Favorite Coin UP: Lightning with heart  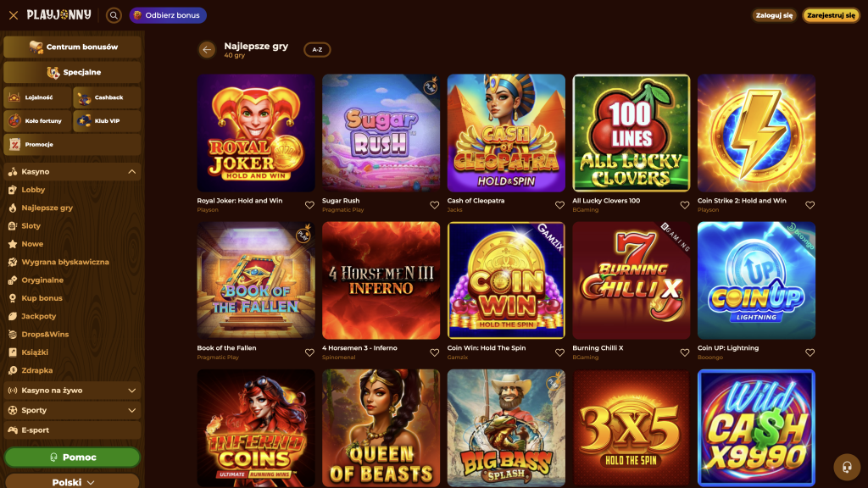(810, 352)
